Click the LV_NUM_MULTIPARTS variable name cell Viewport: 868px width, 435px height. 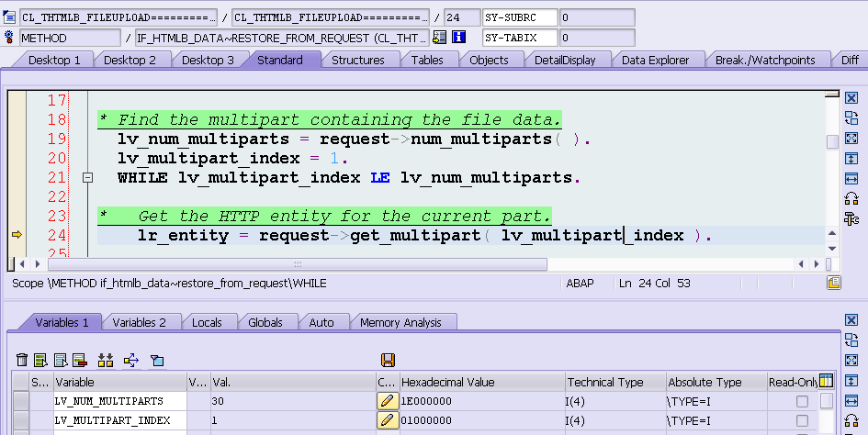pos(119,401)
